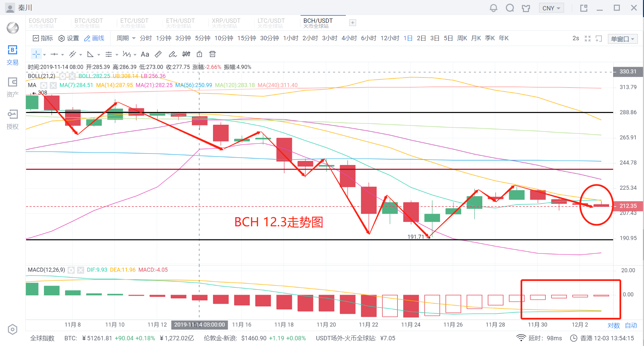Switch to the ETC/USDT tab

pos(134,23)
